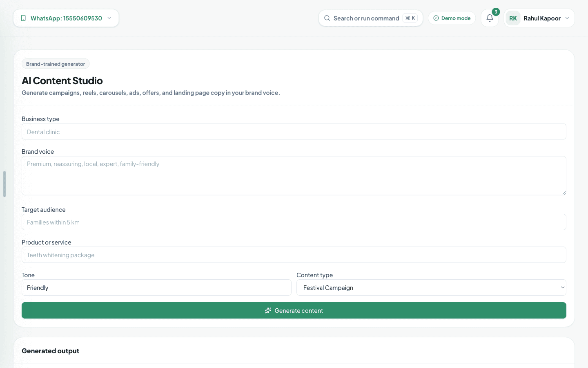The image size is (588, 368).
Task: Open the Content type dropdown
Action: click(x=431, y=287)
